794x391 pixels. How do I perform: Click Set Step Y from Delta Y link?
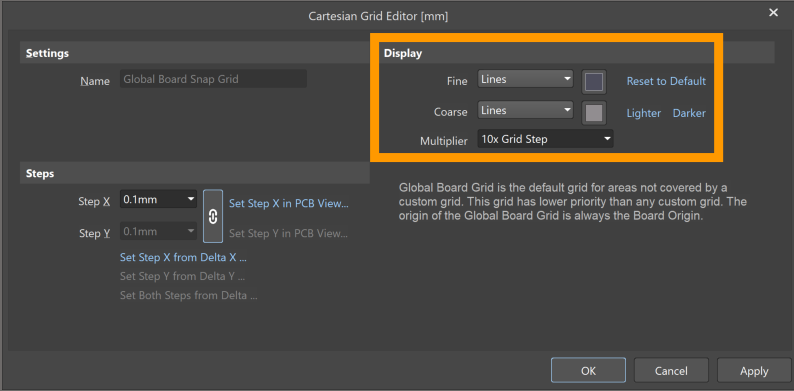183,277
